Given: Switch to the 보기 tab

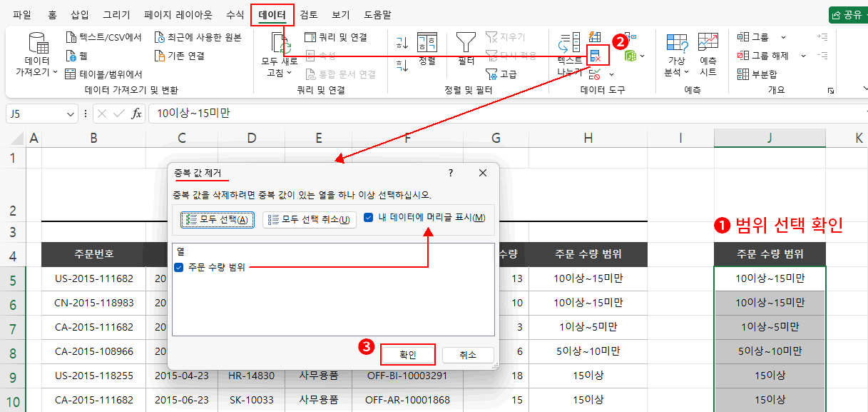Looking at the screenshot, I should [x=341, y=14].
